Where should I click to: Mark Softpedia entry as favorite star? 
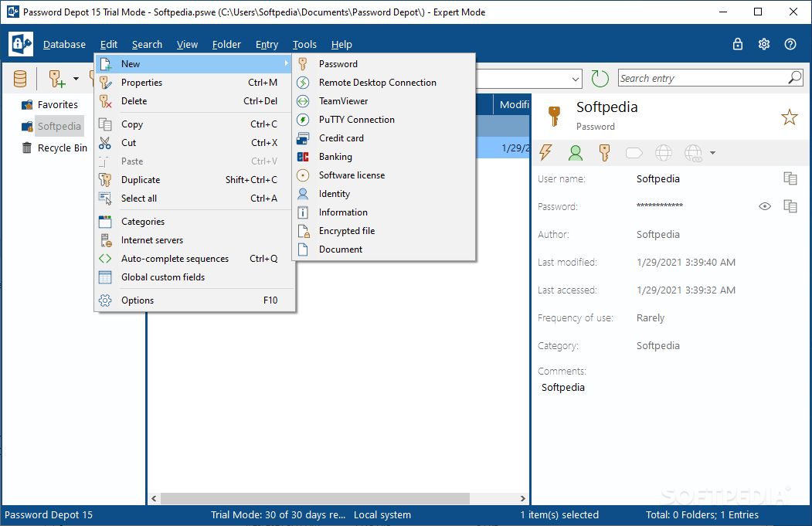(x=790, y=117)
